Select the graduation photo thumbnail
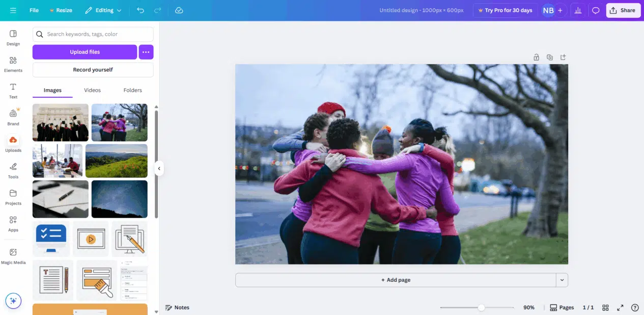Screen dimensions: 644x315 [60, 122]
